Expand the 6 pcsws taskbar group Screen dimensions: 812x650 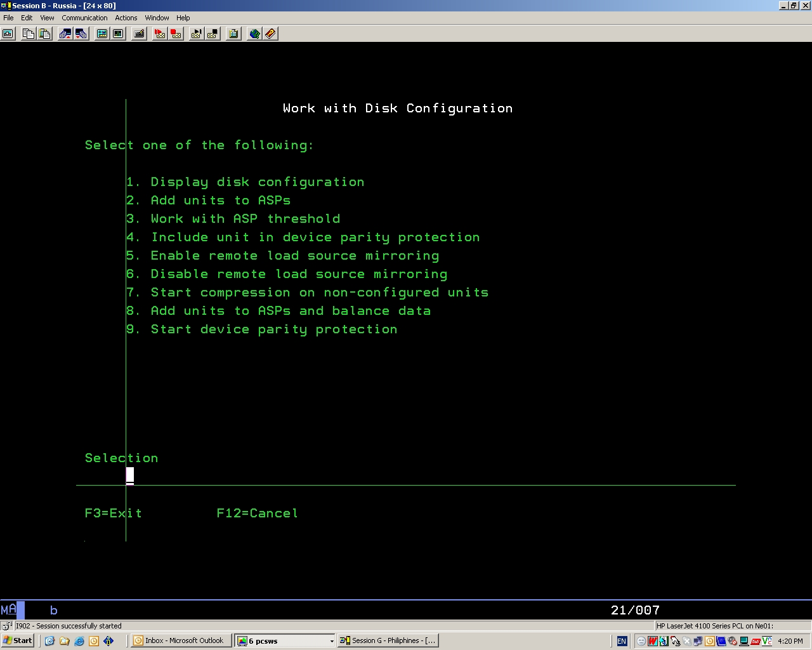tap(285, 640)
